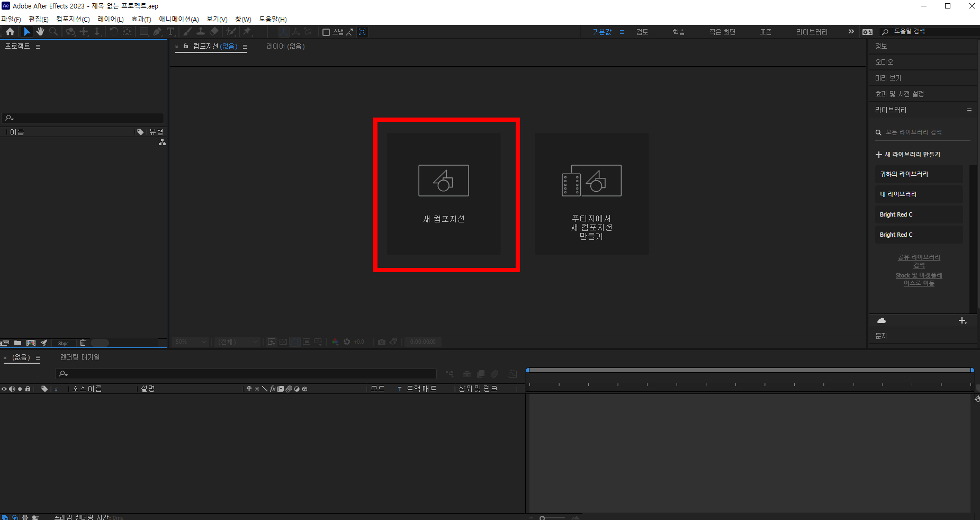The width and height of the screenshot is (980, 520).
Task: Switch to the Learn workspace
Action: [x=679, y=32]
